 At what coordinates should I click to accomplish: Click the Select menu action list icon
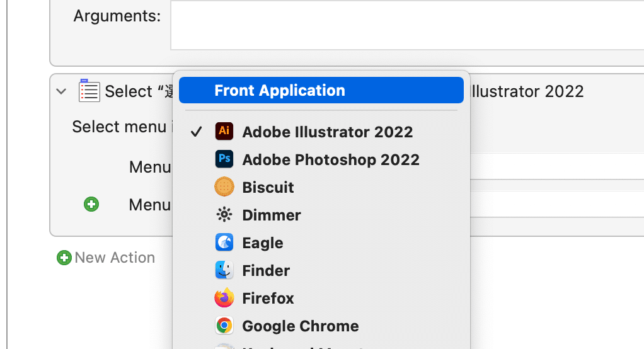pyautogui.click(x=89, y=90)
